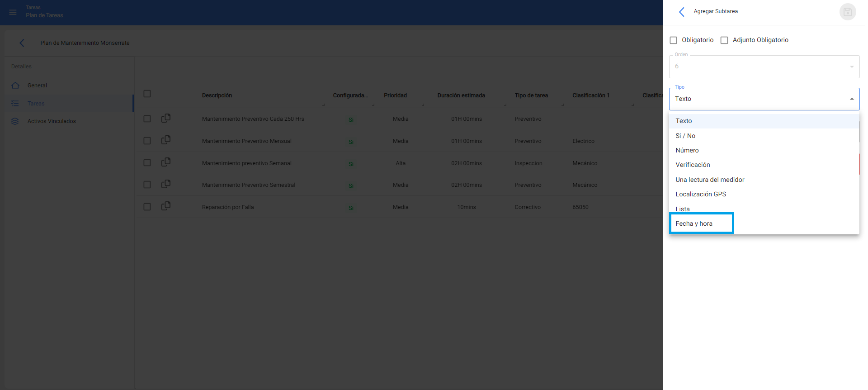Screen dimensions: 868x390
Task: Expand the Orden dropdown
Action: (x=851, y=67)
